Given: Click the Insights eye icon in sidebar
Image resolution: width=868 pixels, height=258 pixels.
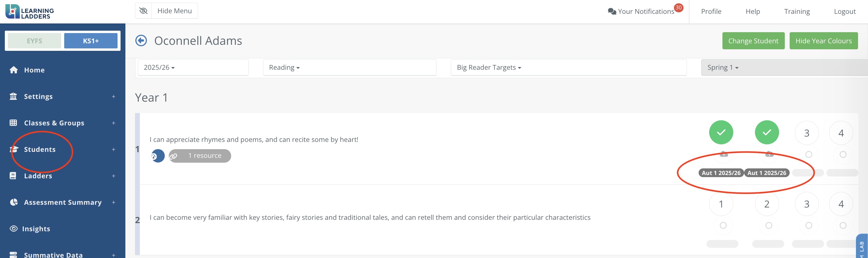Looking at the screenshot, I should [14, 229].
